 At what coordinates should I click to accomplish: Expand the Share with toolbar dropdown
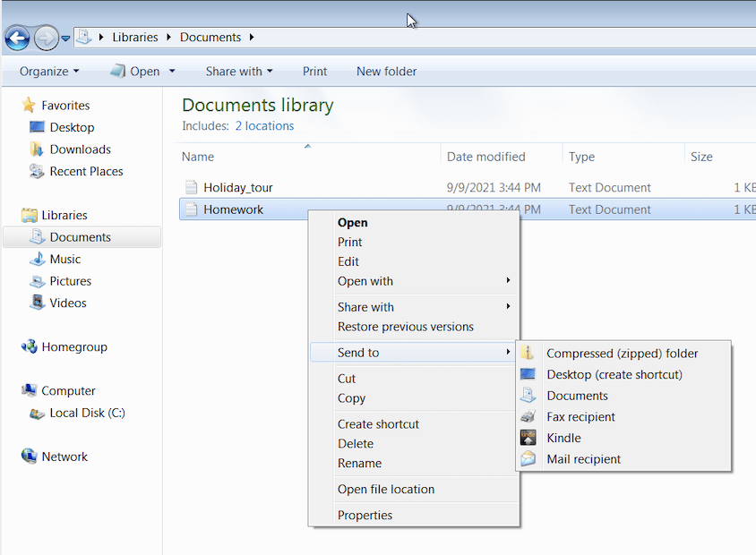238,72
